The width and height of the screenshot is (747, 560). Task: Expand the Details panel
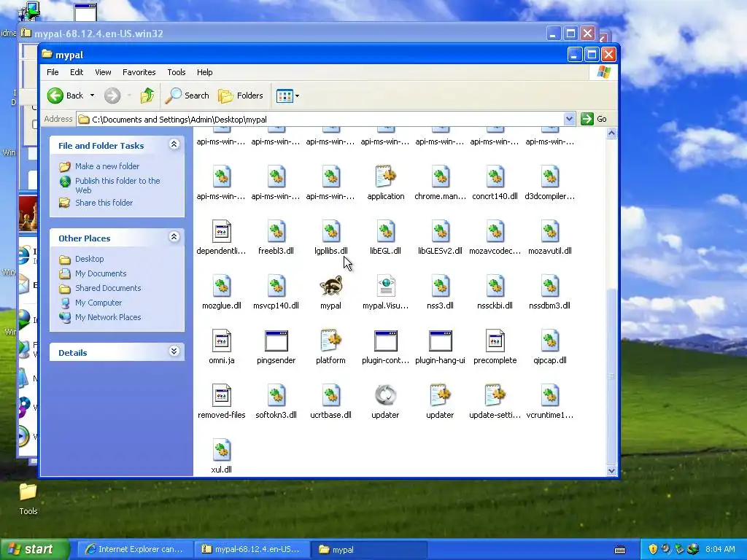[x=174, y=351]
